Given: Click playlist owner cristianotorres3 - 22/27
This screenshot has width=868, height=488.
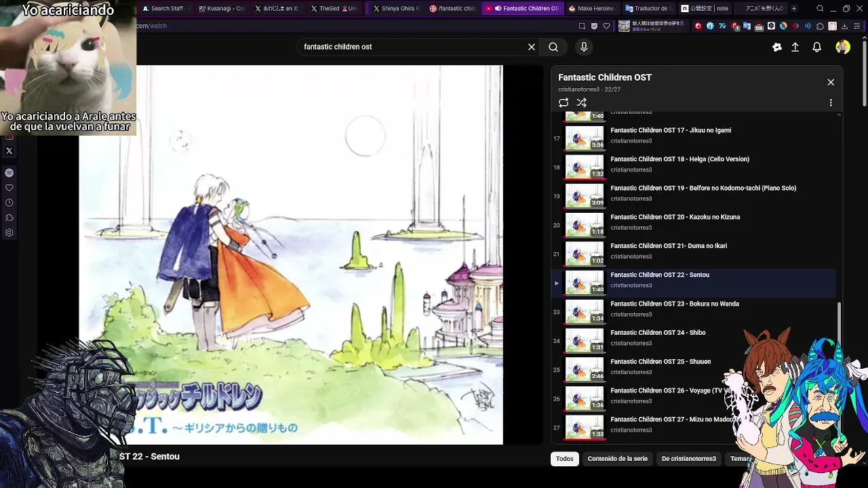Looking at the screenshot, I should tap(589, 89).
